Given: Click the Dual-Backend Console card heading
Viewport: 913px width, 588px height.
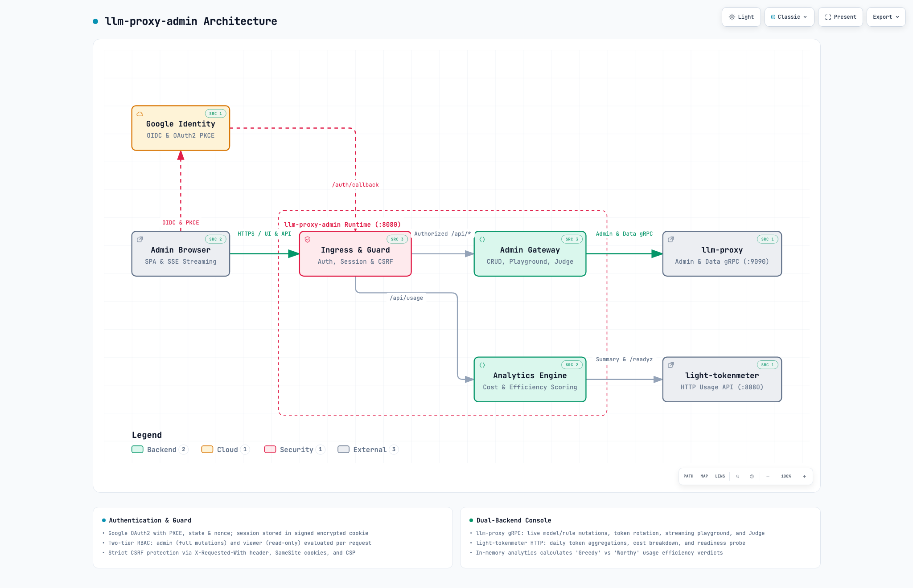Looking at the screenshot, I should point(514,520).
